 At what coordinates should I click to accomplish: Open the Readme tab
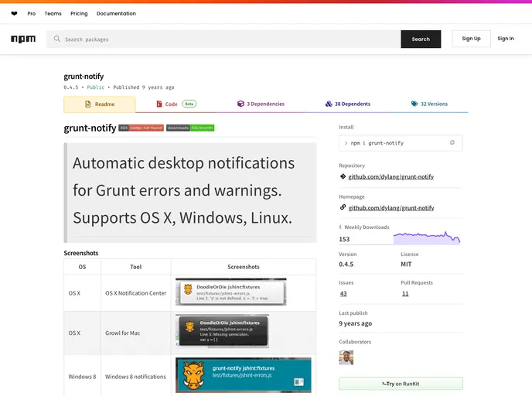[x=100, y=104]
